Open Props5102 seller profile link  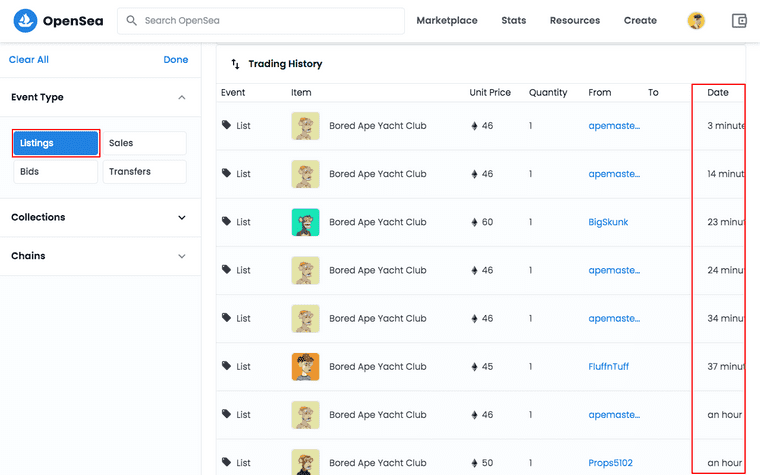pyautogui.click(x=610, y=463)
